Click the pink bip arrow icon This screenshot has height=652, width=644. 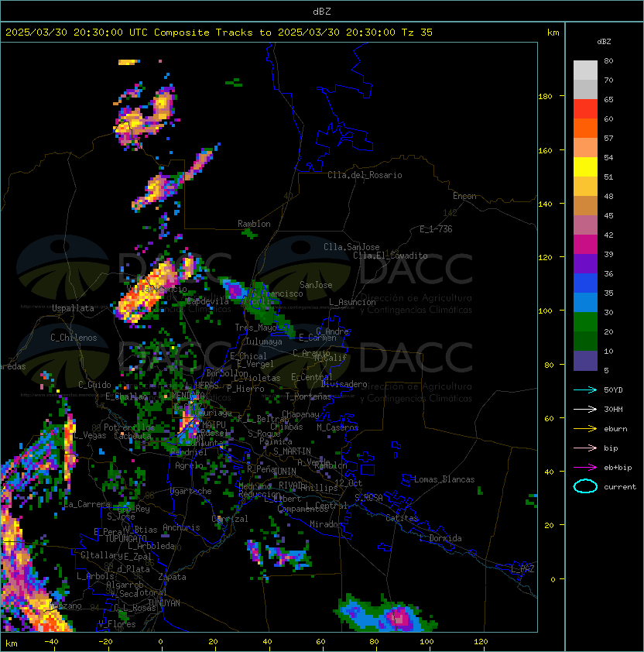coord(585,448)
